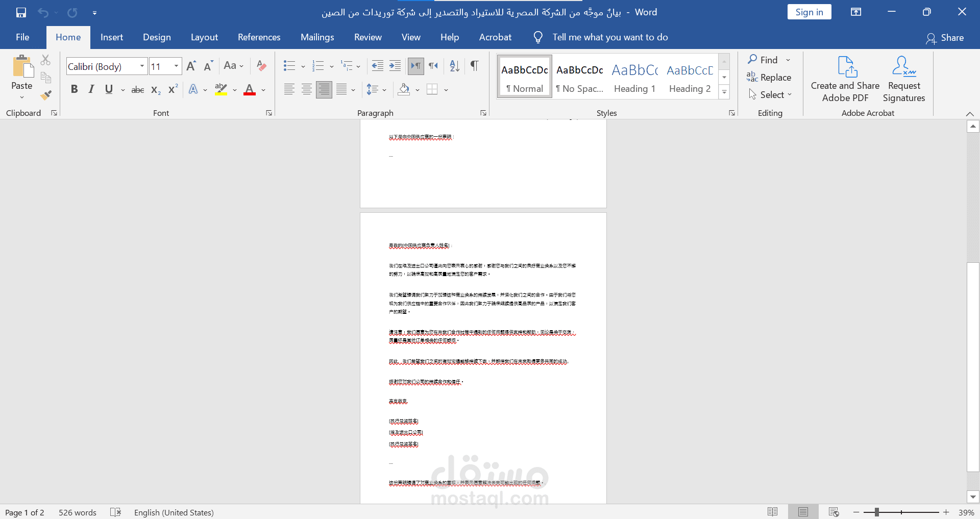Click the Sign in button
This screenshot has width=980, height=519.
pyautogui.click(x=809, y=12)
